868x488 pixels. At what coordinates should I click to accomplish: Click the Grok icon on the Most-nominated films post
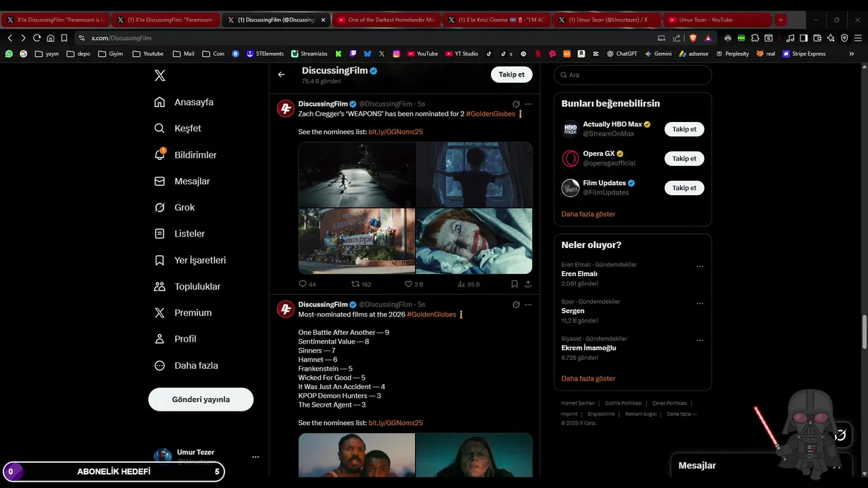pos(516,304)
